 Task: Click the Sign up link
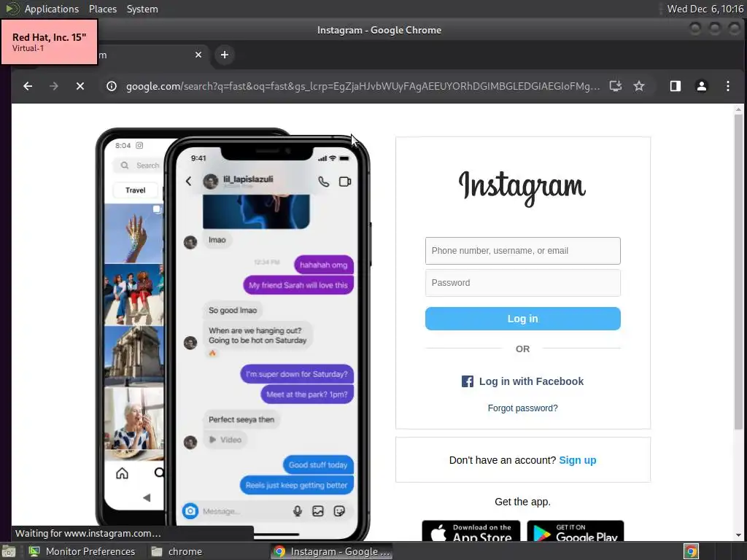pos(578,460)
